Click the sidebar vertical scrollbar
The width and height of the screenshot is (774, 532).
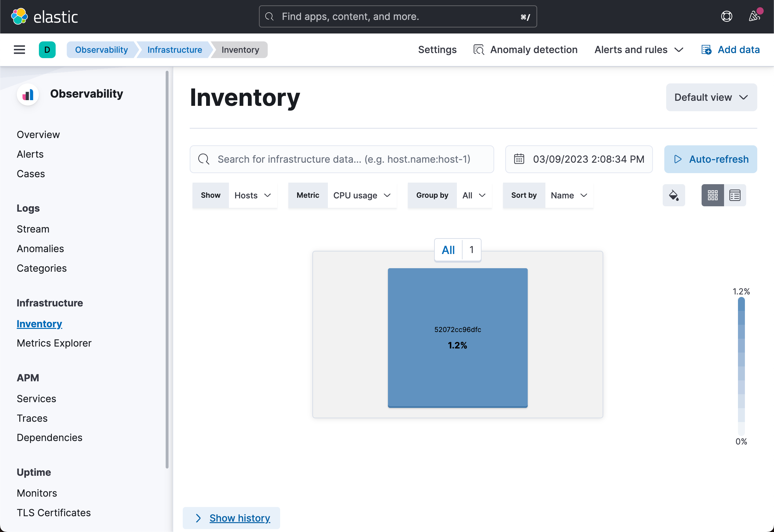(x=167, y=269)
